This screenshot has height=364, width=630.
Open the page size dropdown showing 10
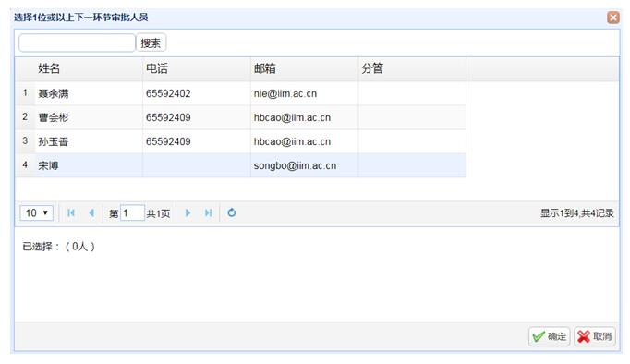point(37,212)
